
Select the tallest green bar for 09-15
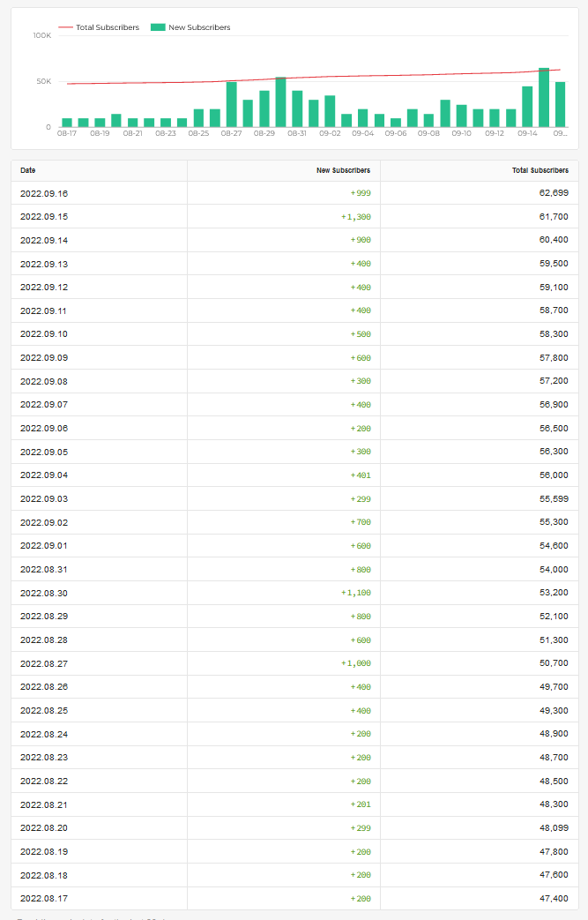click(544, 97)
